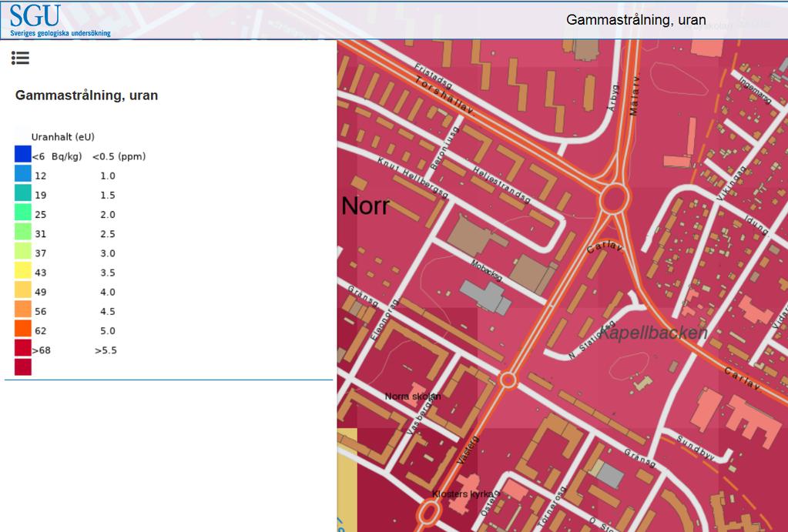Click the '>5.5' ppm legend value
Image resolution: width=788 pixels, height=532 pixels.
click(x=106, y=350)
